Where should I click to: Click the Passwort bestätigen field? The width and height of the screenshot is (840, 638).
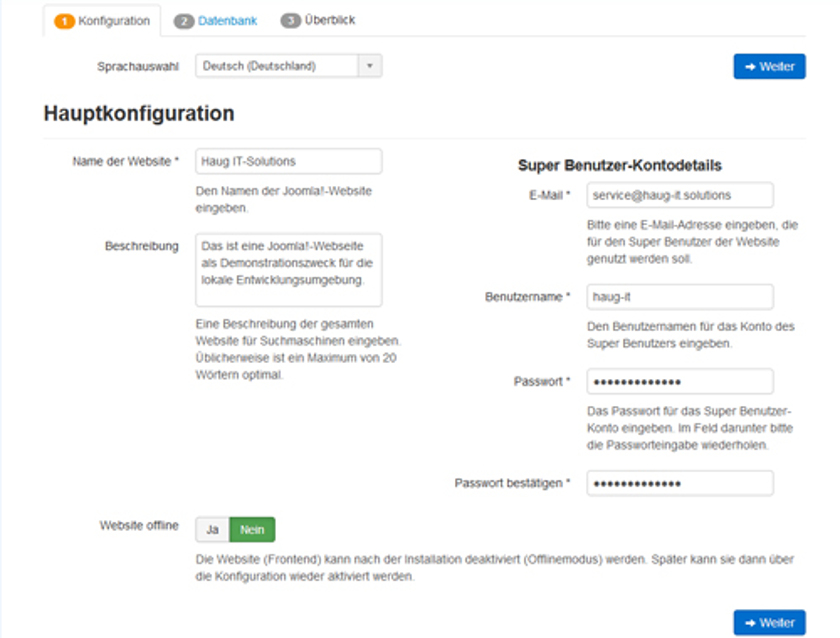point(680,483)
